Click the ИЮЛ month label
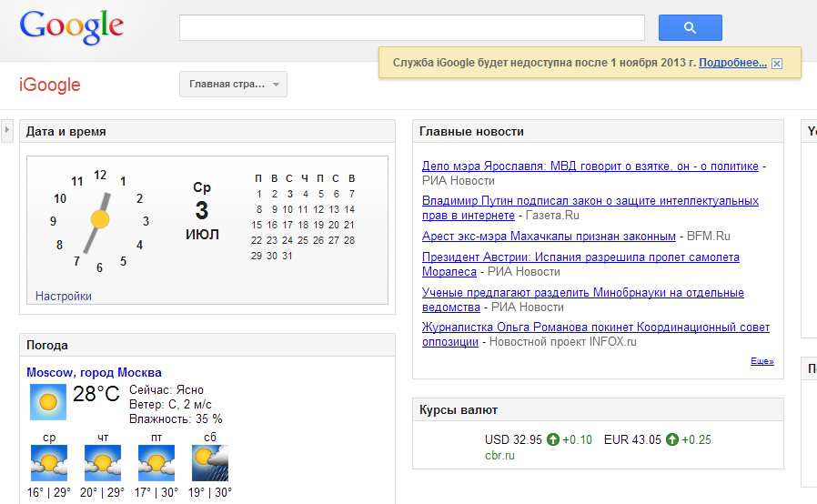The width and height of the screenshot is (817, 504). (202, 235)
